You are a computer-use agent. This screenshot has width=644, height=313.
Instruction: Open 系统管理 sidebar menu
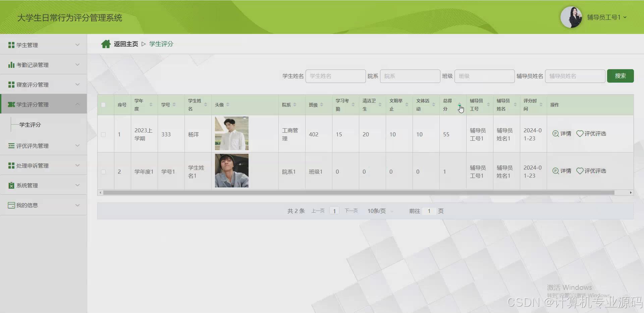[x=44, y=185]
